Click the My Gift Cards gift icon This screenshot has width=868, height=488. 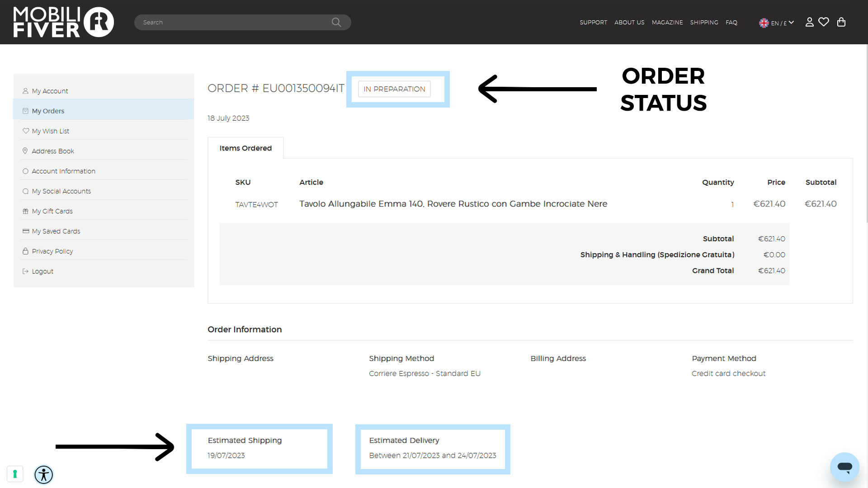click(25, 211)
